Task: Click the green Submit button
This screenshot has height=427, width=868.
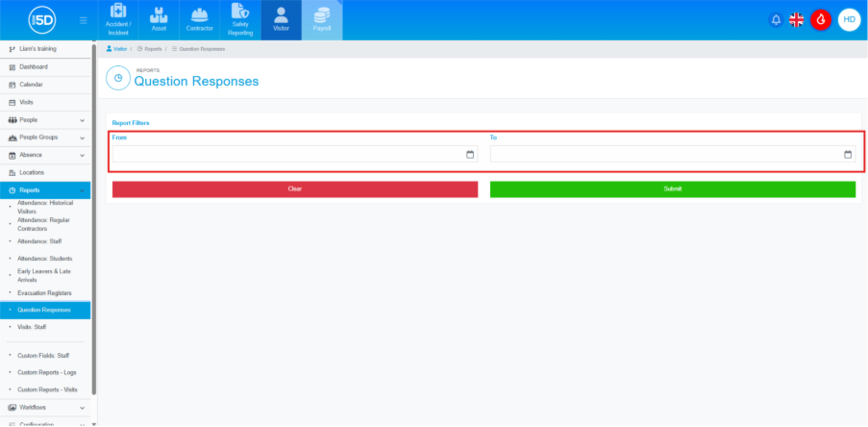Action: click(x=673, y=188)
